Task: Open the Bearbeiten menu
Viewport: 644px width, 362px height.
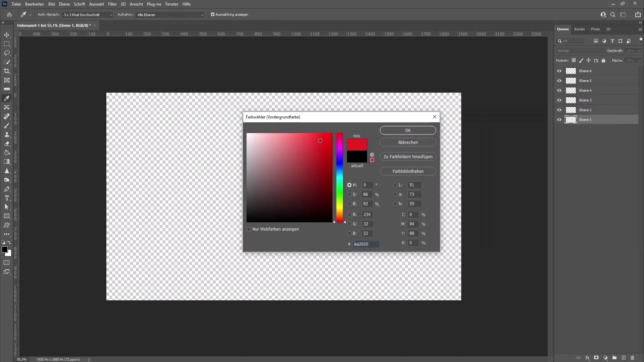Action: coord(35,4)
